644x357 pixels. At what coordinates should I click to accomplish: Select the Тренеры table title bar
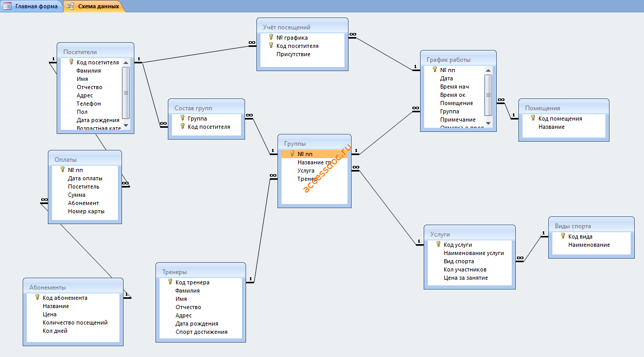[201, 271]
